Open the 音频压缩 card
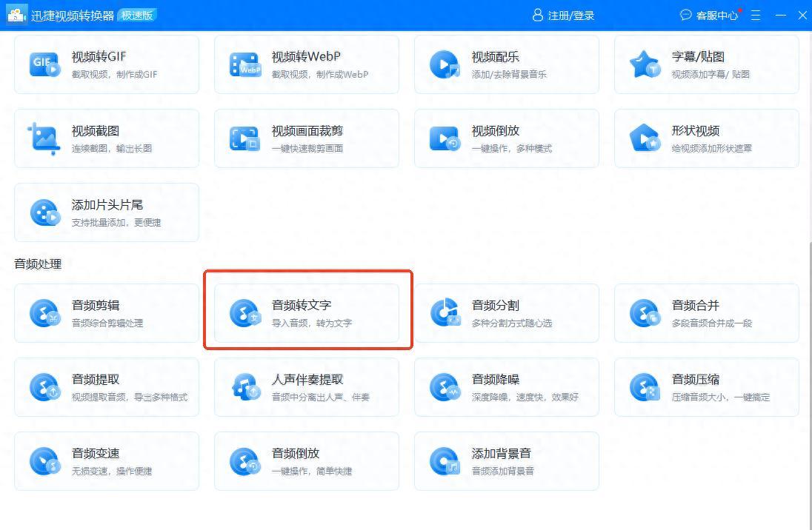 (706, 387)
